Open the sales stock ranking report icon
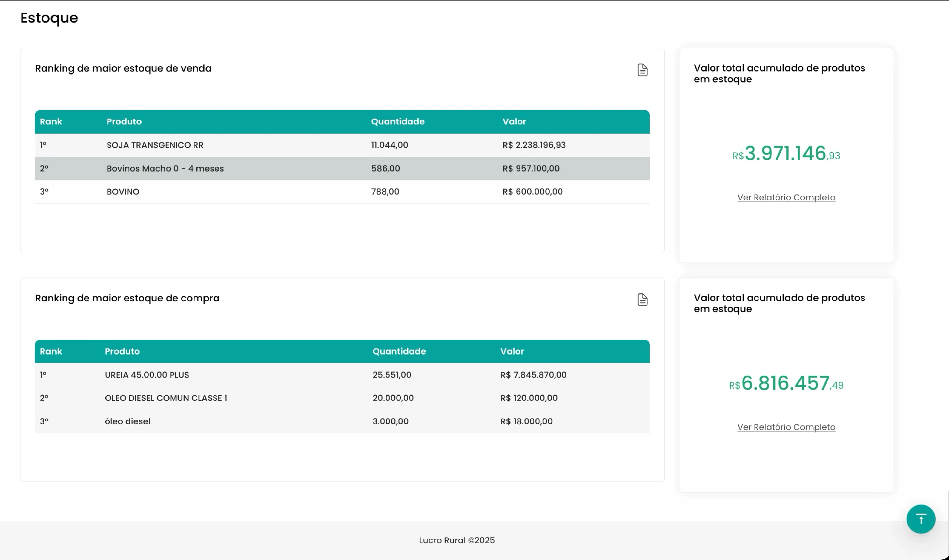This screenshot has height=560, width=949. (642, 70)
